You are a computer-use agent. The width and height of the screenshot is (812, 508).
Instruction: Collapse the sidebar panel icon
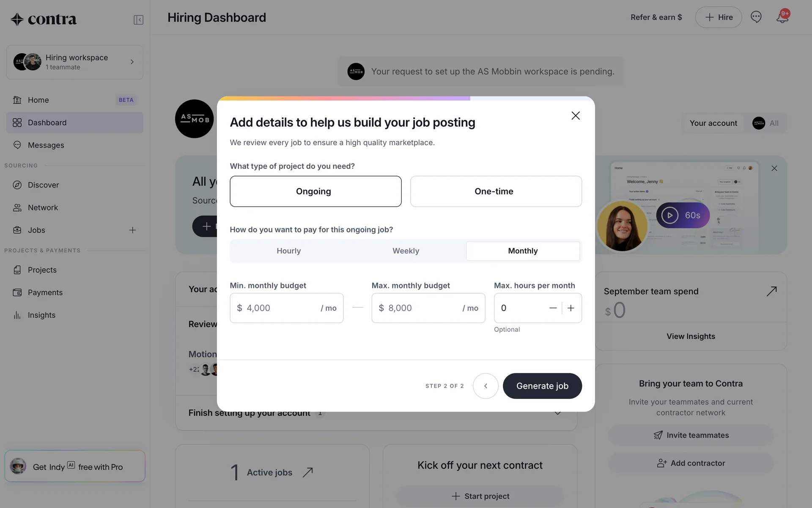coord(138,20)
